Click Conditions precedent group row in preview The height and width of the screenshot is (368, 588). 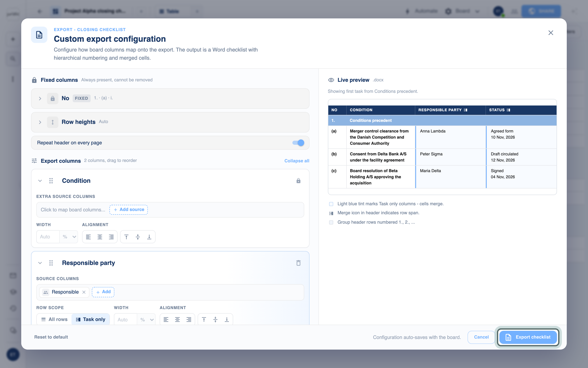point(442,120)
